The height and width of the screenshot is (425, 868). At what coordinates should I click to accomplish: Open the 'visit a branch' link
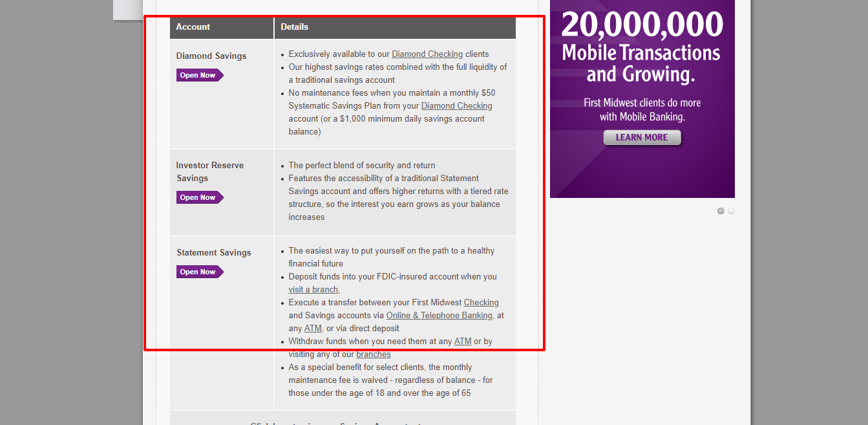[x=313, y=290]
